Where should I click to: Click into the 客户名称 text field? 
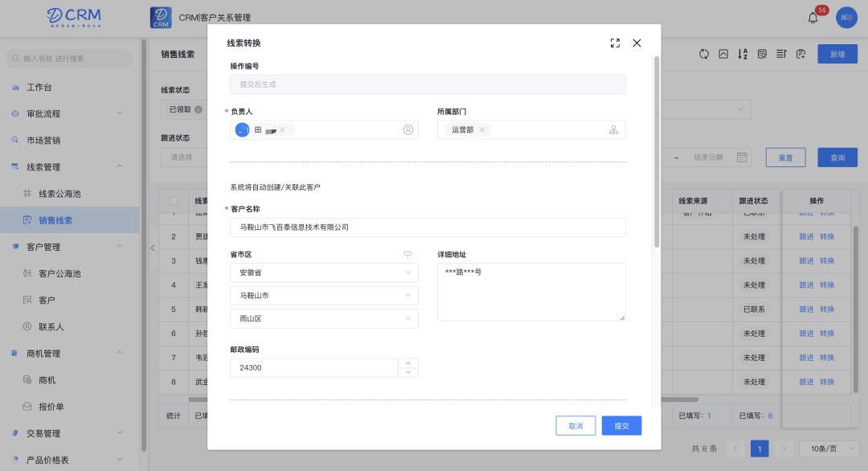[428, 227]
